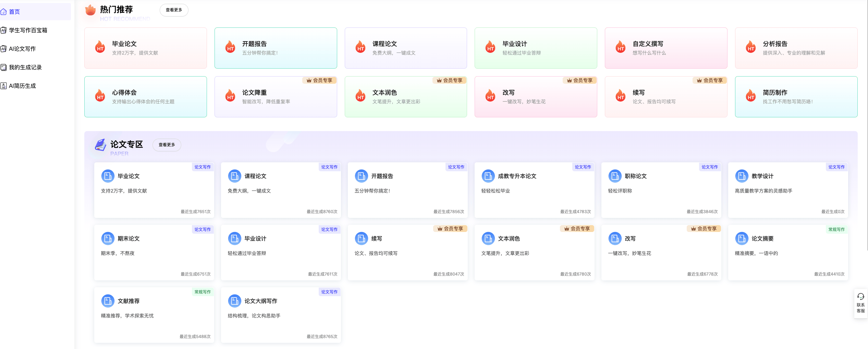
Task: Open the 联系客服 headset support icon
Action: coord(861,296)
